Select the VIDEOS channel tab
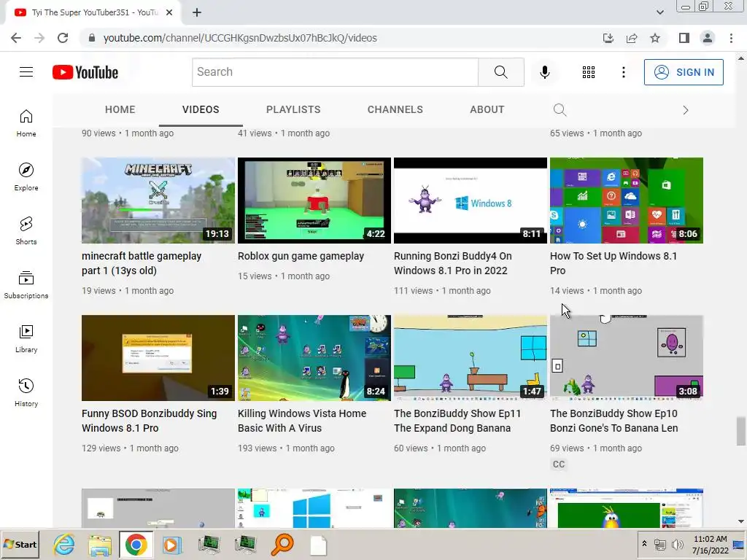 click(201, 109)
